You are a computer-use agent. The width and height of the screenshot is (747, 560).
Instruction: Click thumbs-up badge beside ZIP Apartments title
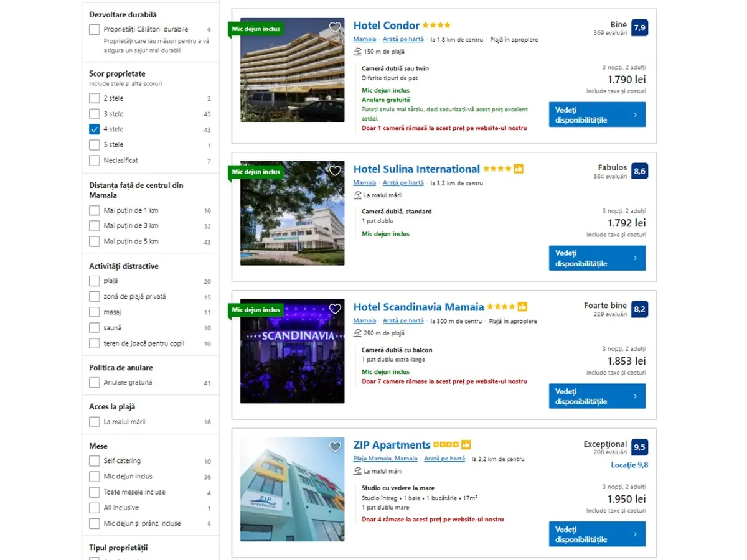click(466, 445)
